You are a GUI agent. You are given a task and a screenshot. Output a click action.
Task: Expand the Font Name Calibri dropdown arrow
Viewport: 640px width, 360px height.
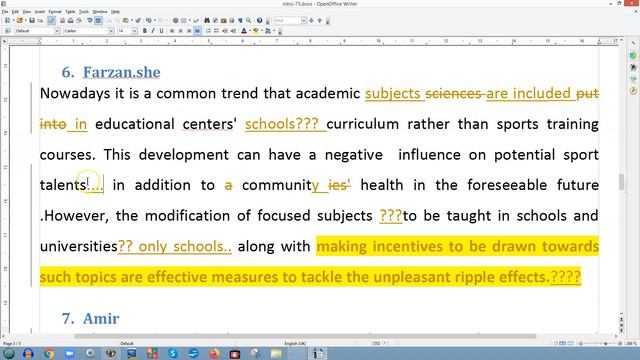[111, 31]
